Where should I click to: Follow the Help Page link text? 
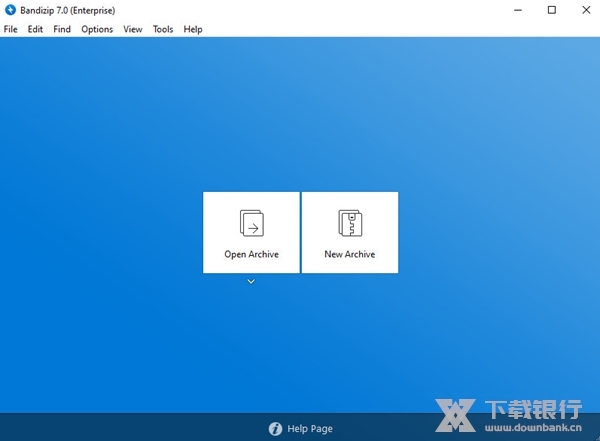click(x=310, y=429)
